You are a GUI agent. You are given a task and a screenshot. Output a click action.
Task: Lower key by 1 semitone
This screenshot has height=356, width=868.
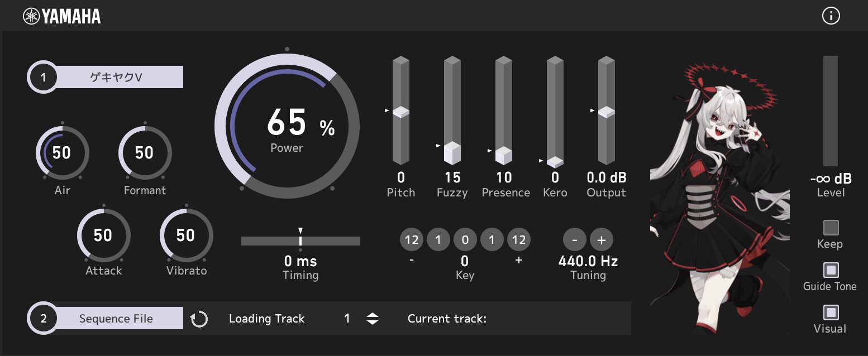click(438, 240)
